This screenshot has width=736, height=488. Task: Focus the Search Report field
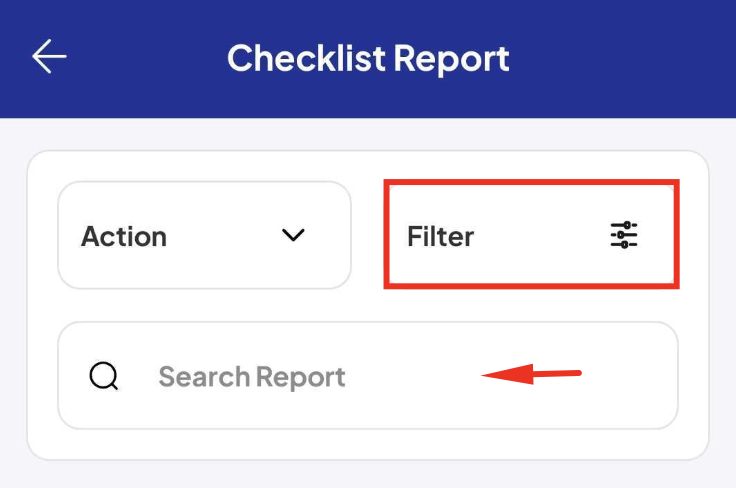pos(368,375)
